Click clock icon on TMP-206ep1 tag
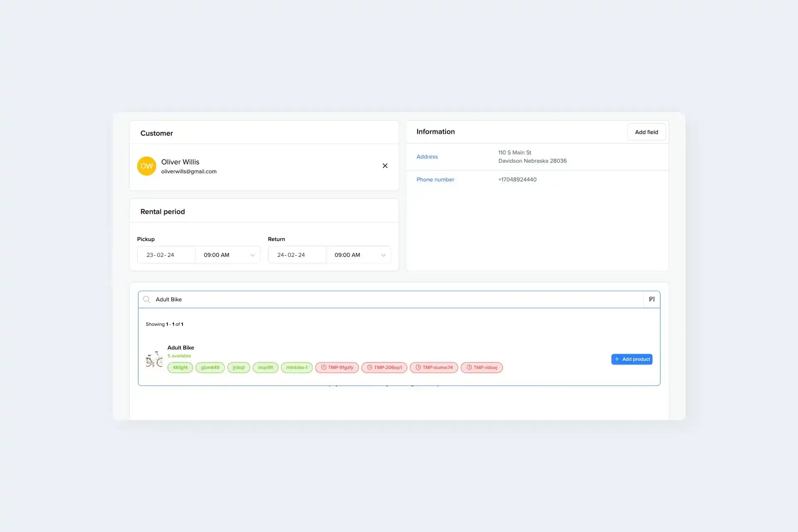Image resolution: width=798 pixels, height=532 pixels. pos(369,367)
